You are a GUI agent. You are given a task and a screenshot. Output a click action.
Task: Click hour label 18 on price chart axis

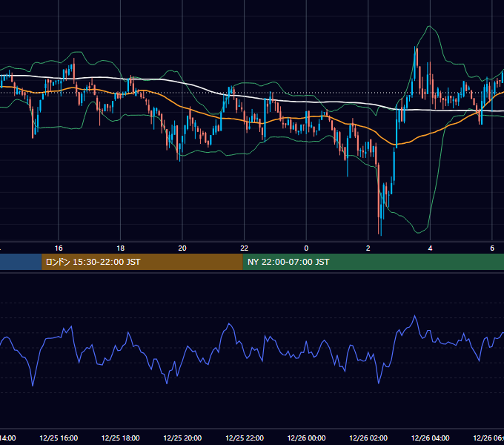(x=121, y=248)
